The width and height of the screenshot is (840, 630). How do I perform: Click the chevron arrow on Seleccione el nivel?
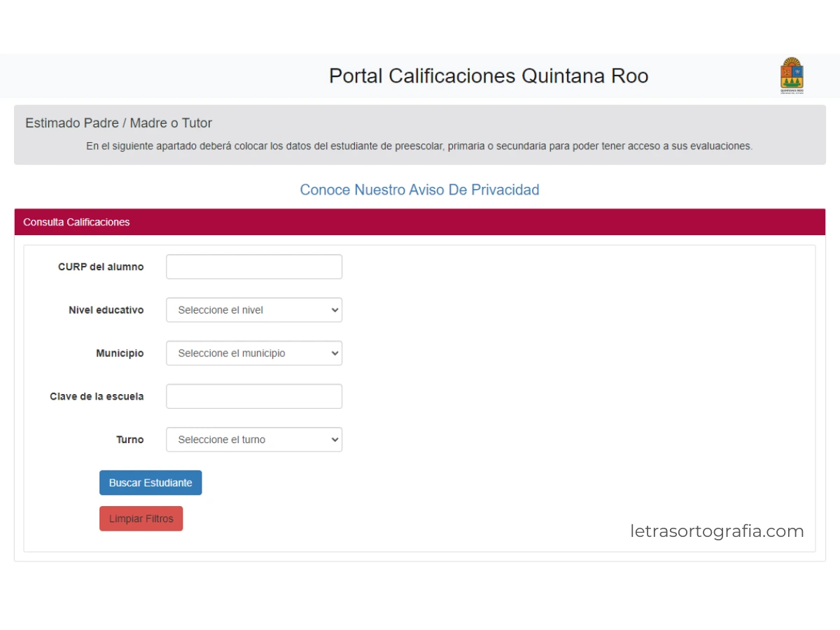(334, 310)
